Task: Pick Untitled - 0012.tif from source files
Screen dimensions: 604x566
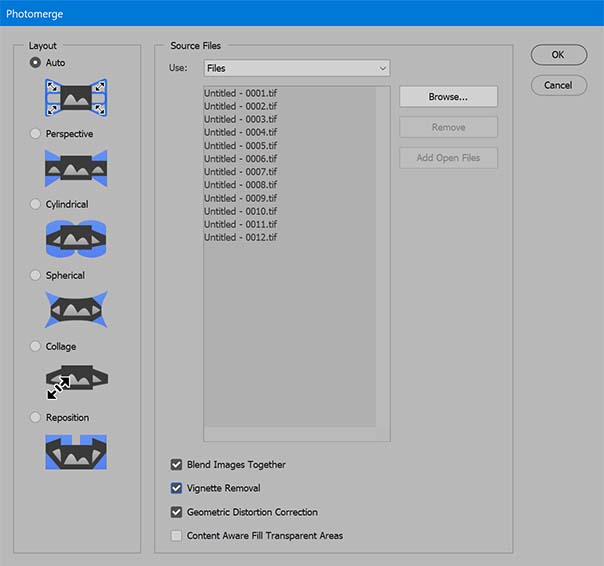Action: 241,237
